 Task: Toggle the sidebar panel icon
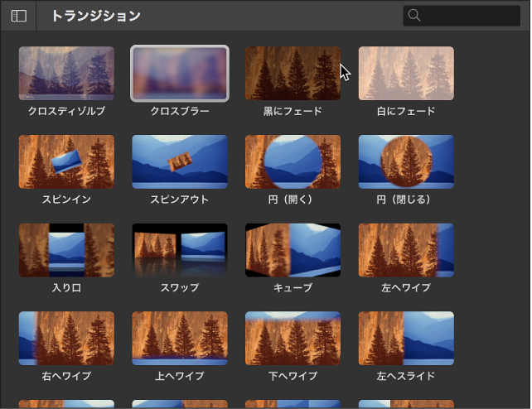[19, 16]
